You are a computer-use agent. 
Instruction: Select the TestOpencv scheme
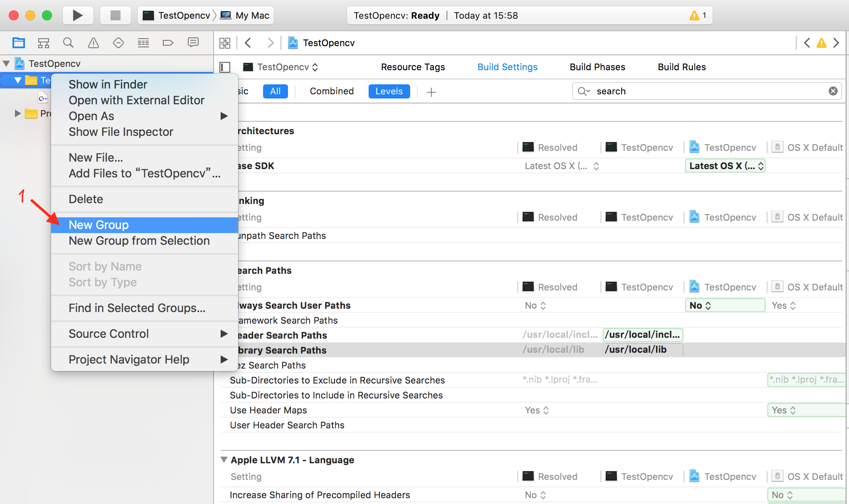click(x=177, y=15)
